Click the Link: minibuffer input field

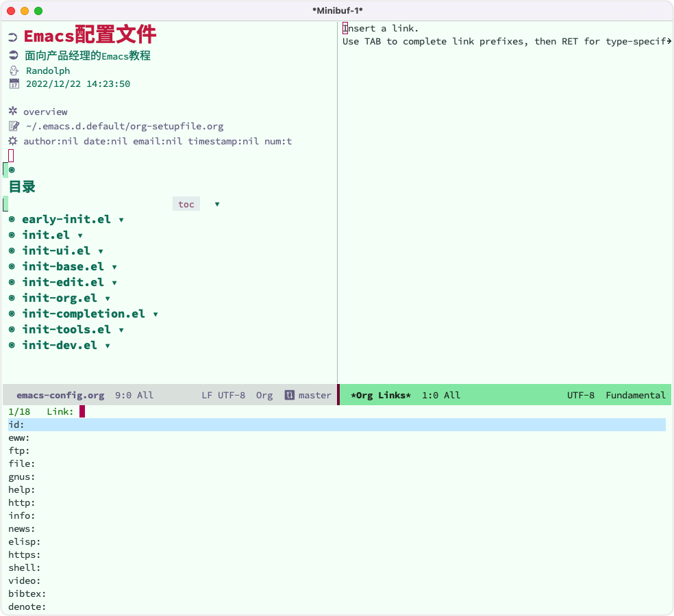click(372, 411)
